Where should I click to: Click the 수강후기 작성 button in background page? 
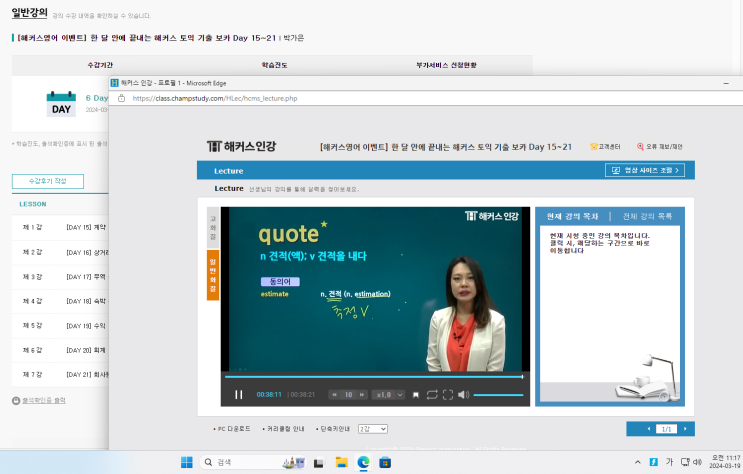coord(48,181)
